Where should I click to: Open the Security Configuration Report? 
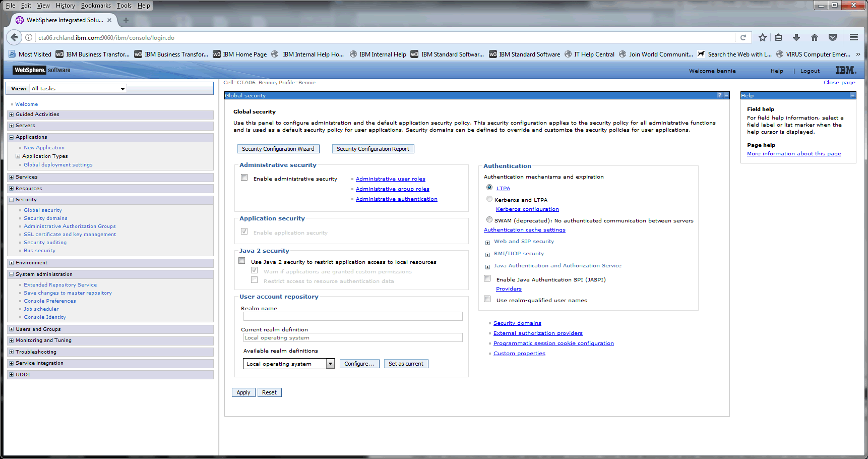tap(373, 149)
